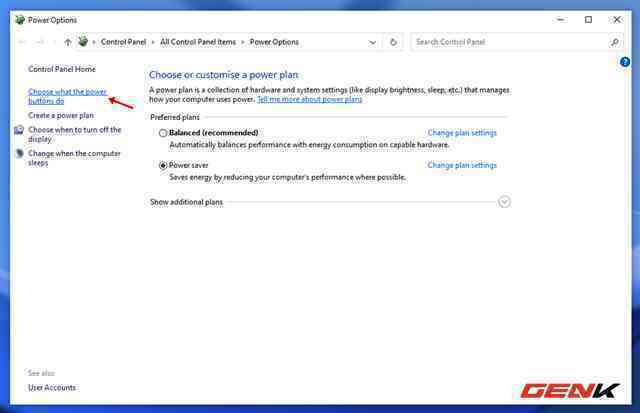
Task: Click the display icon beside turn off display
Action: coord(19,130)
